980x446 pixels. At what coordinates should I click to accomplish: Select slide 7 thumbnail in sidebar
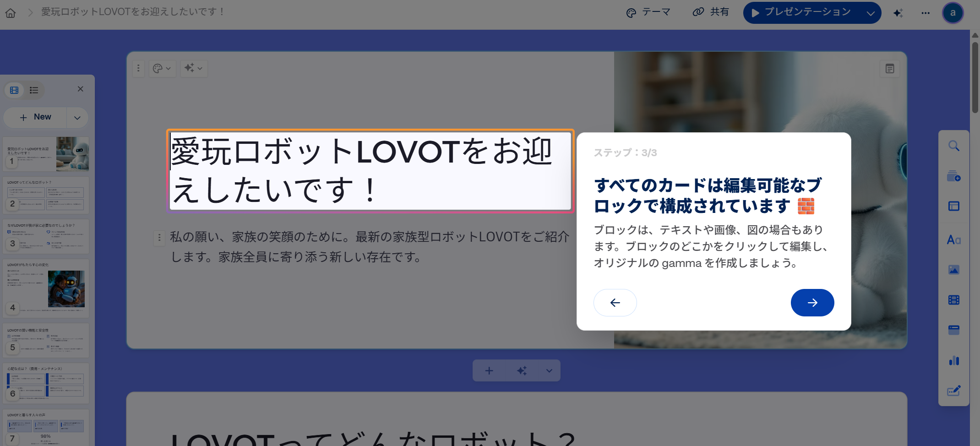click(x=46, y=427)
